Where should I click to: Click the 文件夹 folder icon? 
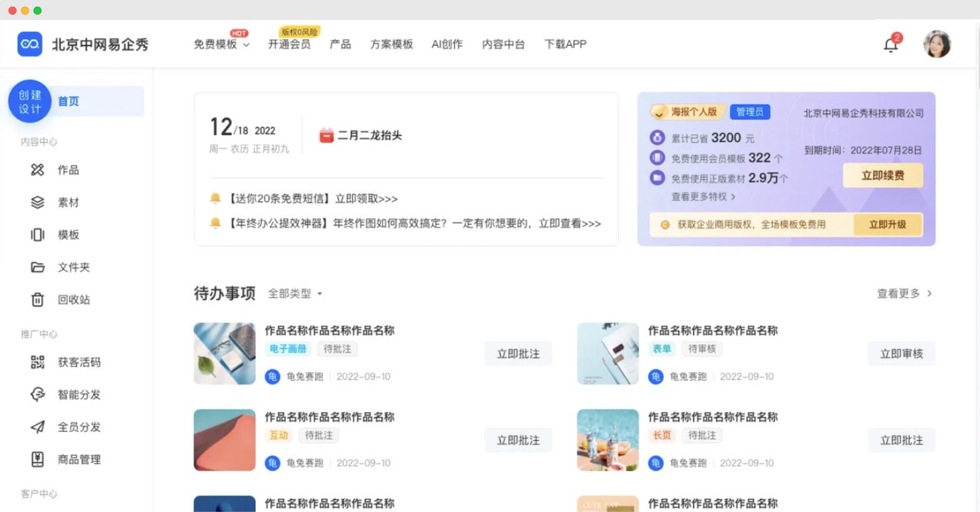tap(37, 267)
